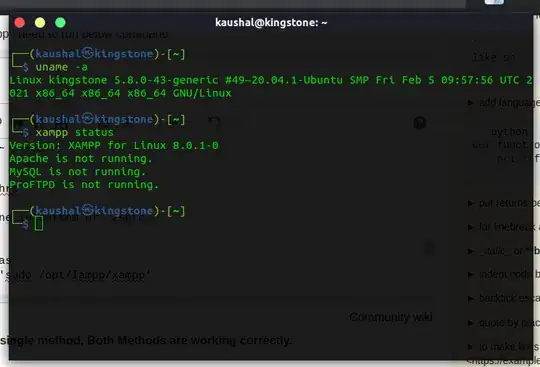Screen dimensions: 540x367
Task: Click 'Apache is not running.' output line
Action: [x=81, y=159]
